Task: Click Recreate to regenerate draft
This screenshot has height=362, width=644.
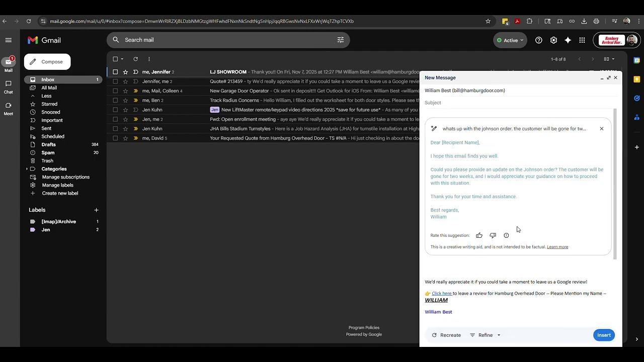Action: 446,335
